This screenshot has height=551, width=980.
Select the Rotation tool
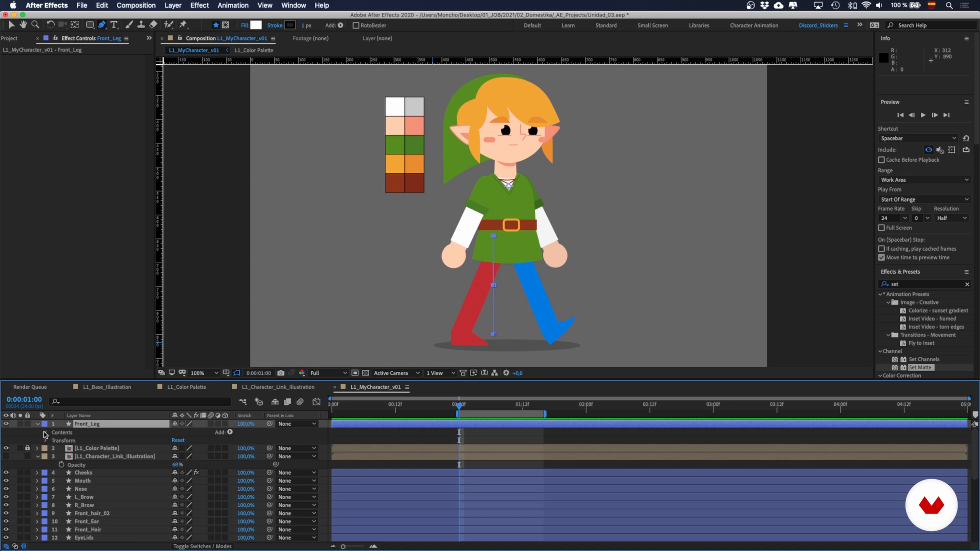click(50, 25)
